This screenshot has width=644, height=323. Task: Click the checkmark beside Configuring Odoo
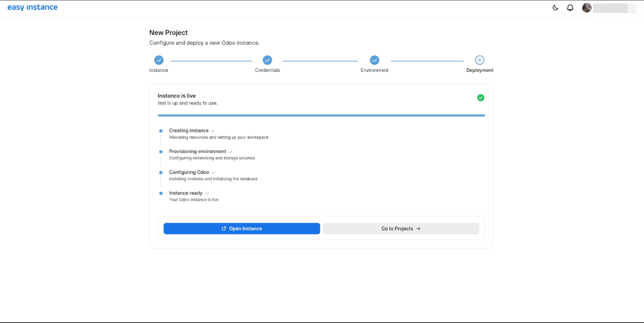coord(213,172)
